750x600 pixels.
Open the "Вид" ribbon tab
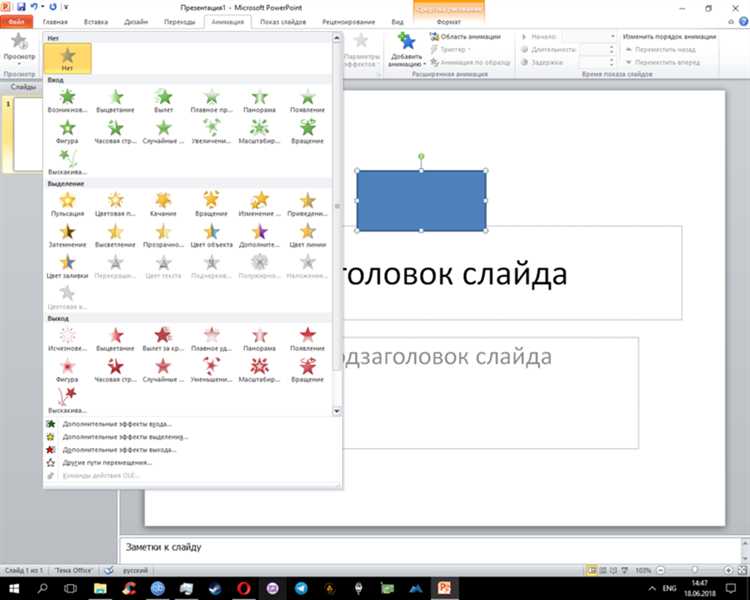(397, 22)
